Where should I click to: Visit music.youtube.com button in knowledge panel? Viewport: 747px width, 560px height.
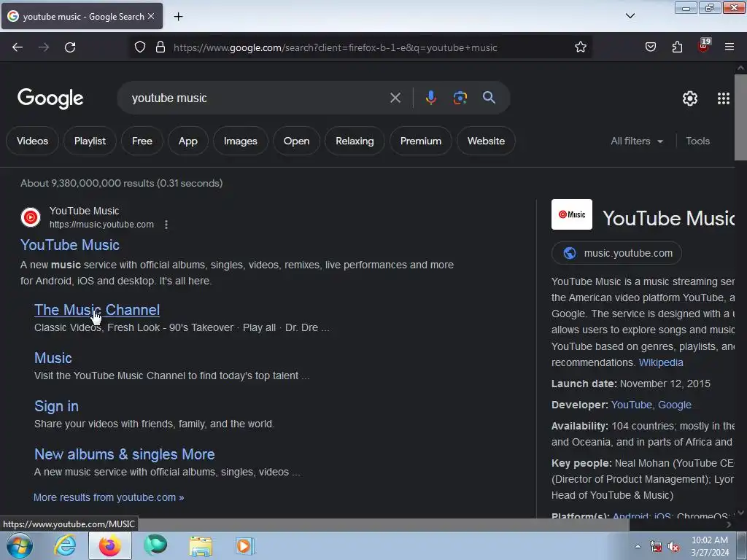(x=616, y=253)
